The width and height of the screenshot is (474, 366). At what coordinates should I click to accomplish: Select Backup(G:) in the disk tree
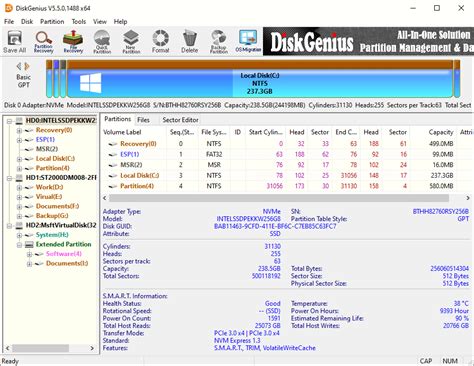click(x=52, y=216)
